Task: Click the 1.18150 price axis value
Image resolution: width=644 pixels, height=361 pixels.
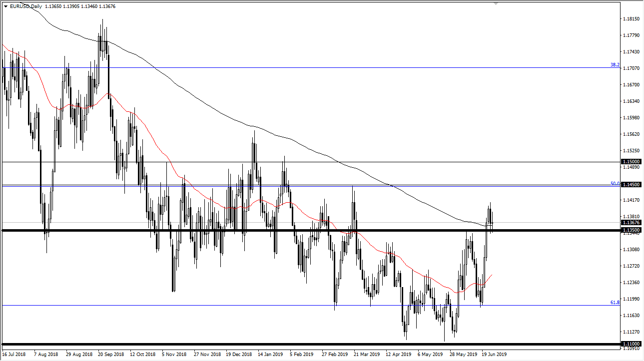Action: [632, 19]
